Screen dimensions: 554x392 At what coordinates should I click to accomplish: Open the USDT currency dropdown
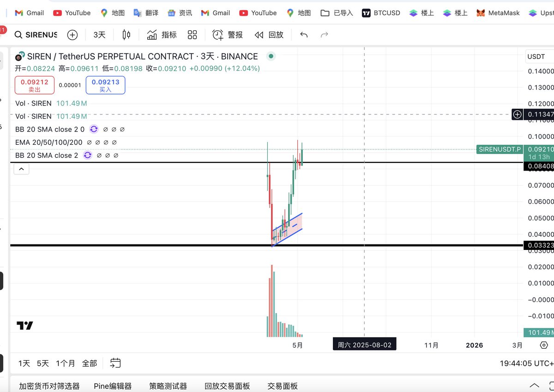539,57
